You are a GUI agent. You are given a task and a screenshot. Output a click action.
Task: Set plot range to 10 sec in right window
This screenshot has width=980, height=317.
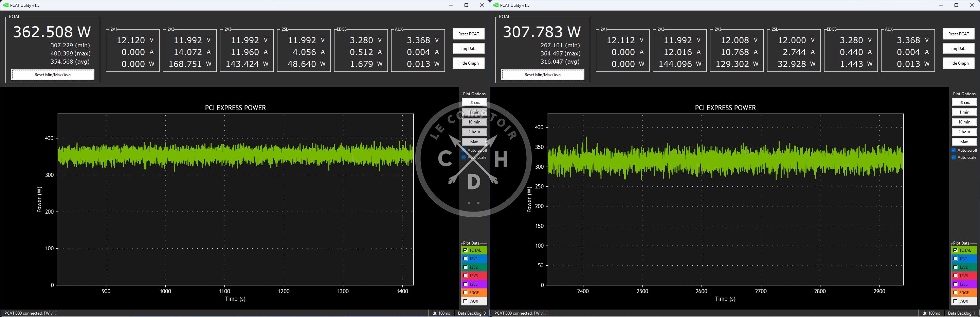(964, 102)
